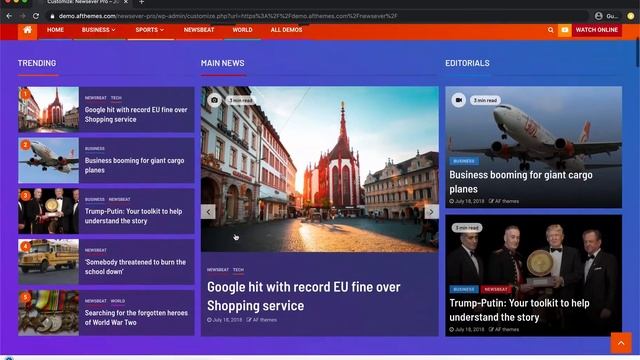Viewport: 640px width, 360px height.
Task: Open trending story Trump-Putin toolkit
Action: coord(133,216)
